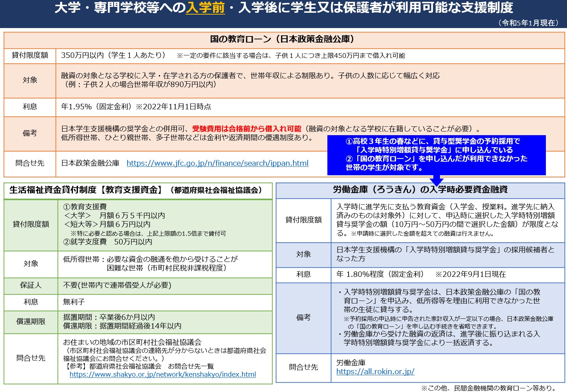Click the (令和5年1月現在) date note
The image size is (567, 392).
[x=528, y=23]
